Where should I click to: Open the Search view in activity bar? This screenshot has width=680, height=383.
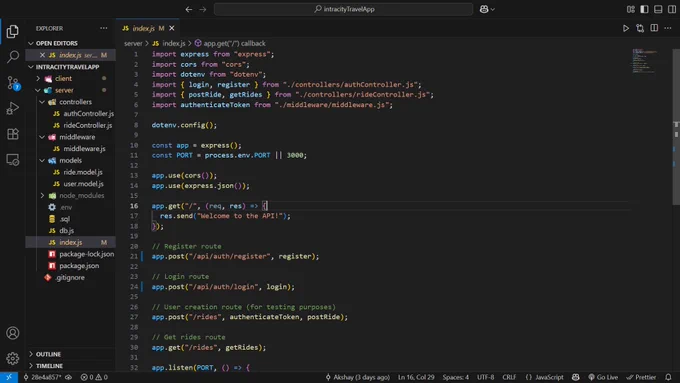13,56
